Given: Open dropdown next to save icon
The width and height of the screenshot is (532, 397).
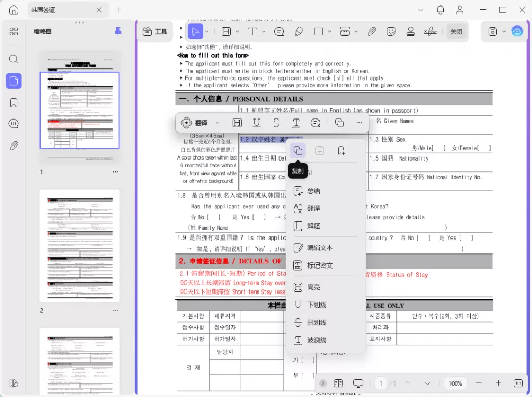Looking at the screenshot, I should (504, 32).
